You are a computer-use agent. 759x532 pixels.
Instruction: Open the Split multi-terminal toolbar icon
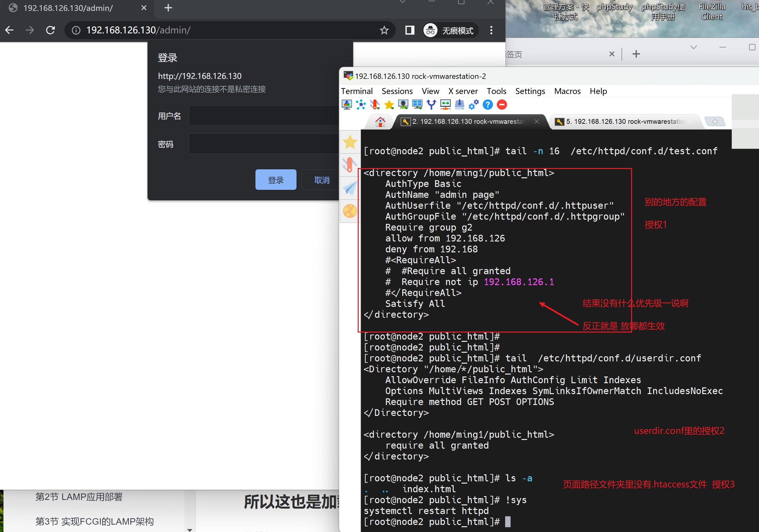pyautogui.click(x=417, y=105)
